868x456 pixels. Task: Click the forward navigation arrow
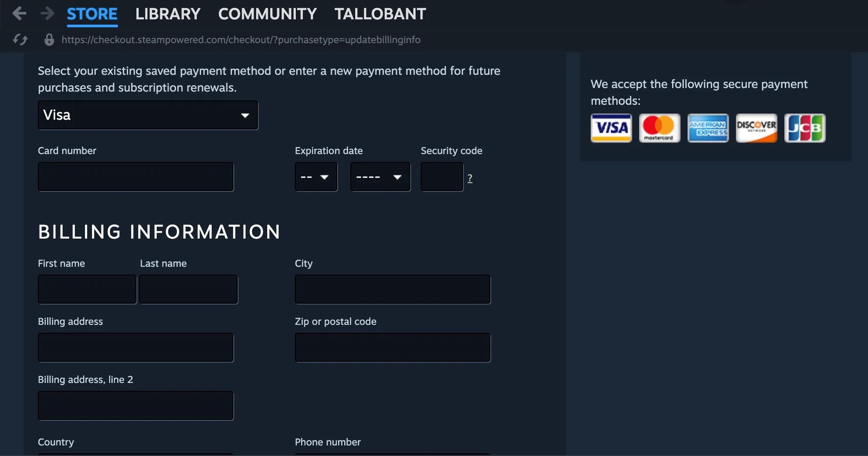pos(46,13)
